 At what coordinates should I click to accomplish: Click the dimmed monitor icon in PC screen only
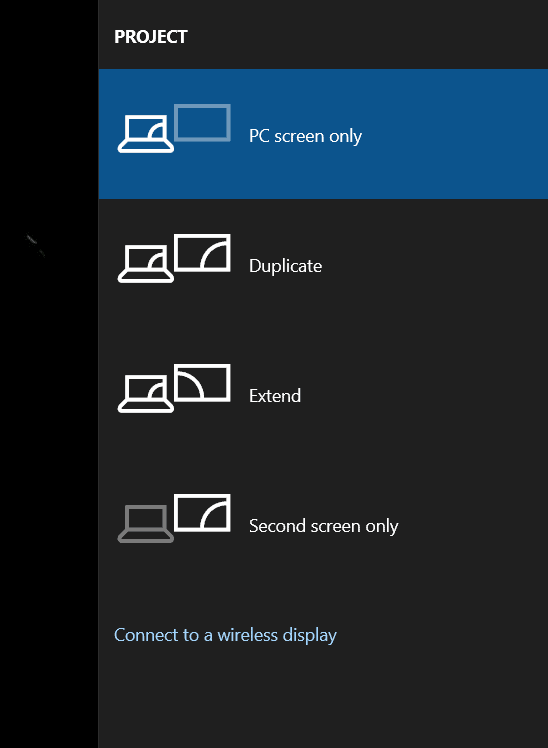point(202,123)
